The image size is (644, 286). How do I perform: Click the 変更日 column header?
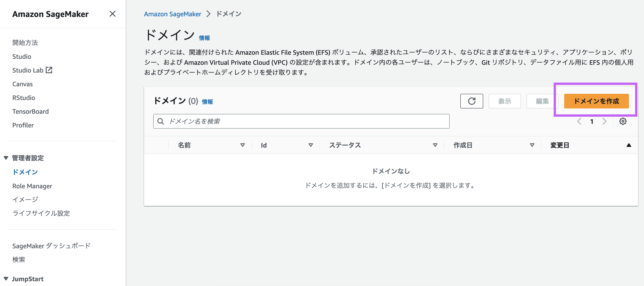tap(560, 145)
